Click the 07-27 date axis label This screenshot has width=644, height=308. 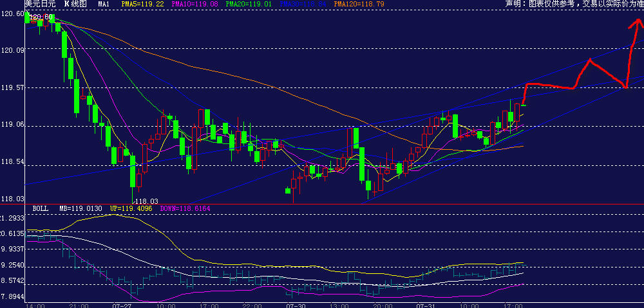point(121,305)
